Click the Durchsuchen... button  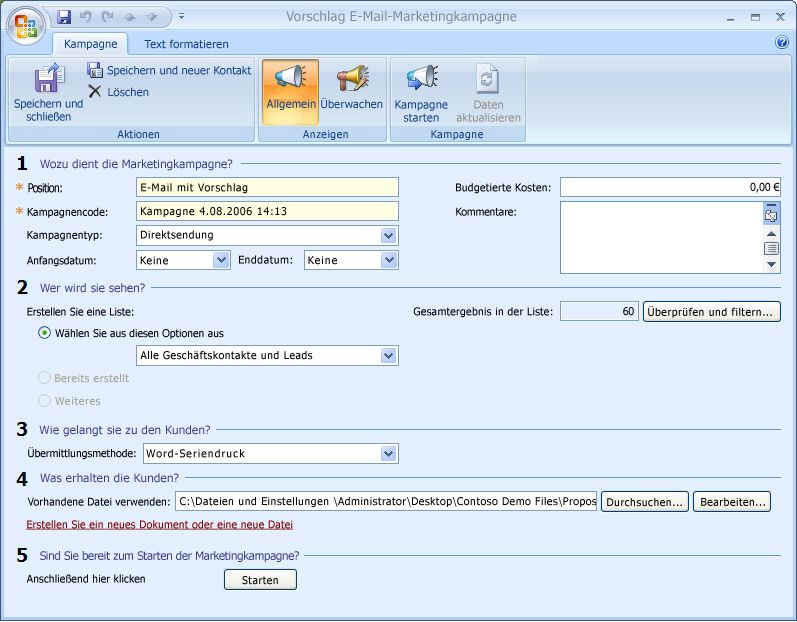coord(645,502)
